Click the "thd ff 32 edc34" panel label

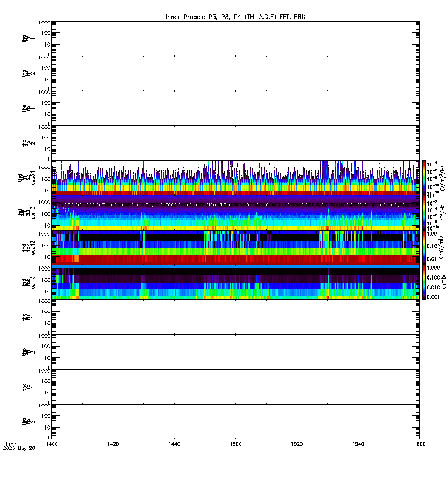pyautogui.click(x=26, y=177)
